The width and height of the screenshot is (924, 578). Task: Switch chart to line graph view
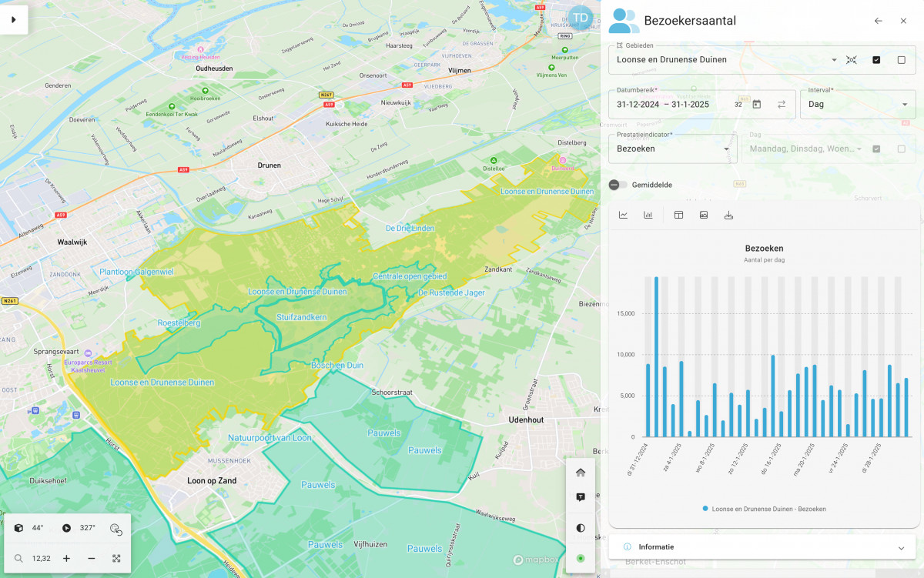coord(623,215)
